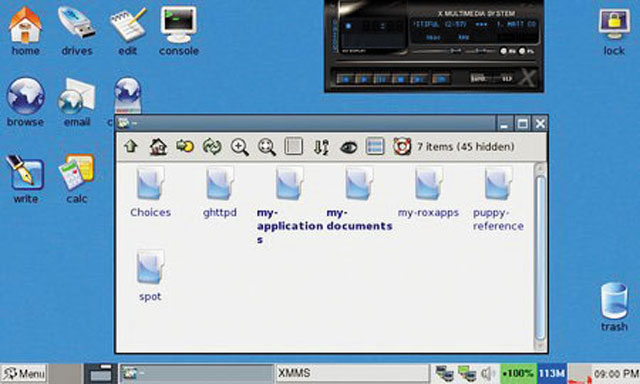This screenshot has height=384, width=640.
Task: Minimize the file manager window
Action: (504, 124)
